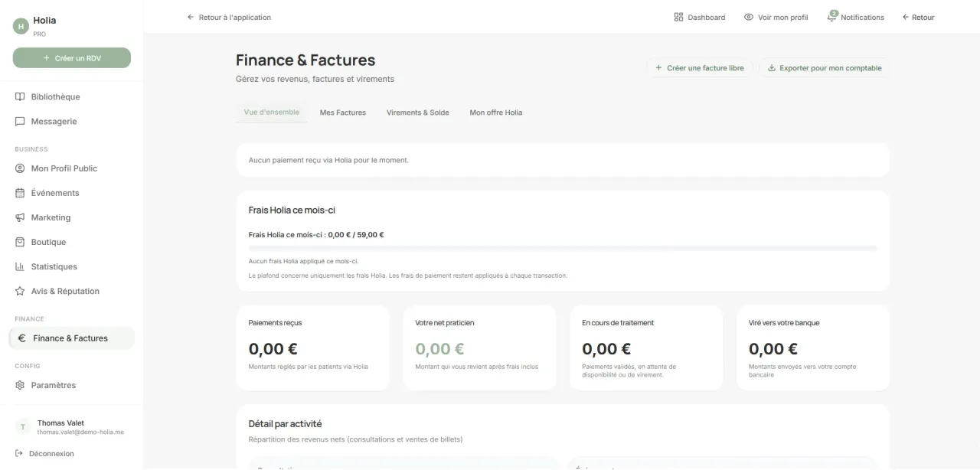Viewport: 980px width, 470px height.
Task: Open Paramètres settings
Action: click(71, 385)
